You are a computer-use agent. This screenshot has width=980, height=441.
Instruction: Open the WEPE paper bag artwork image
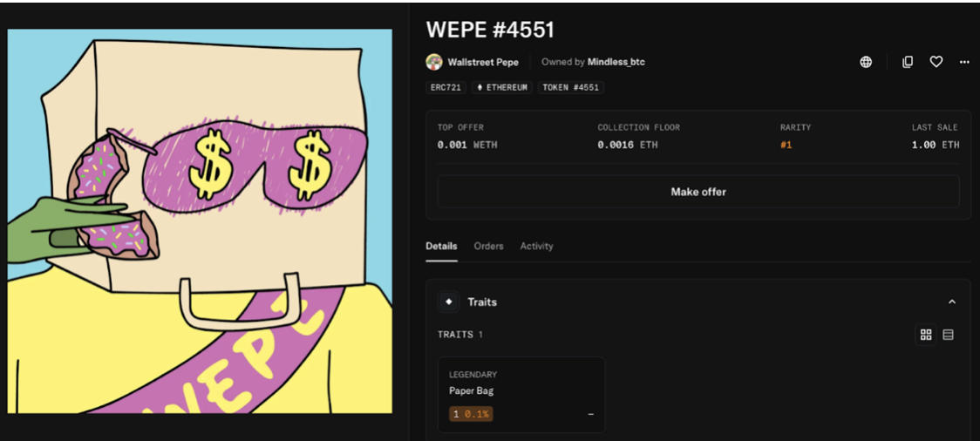[x=200, y=221]
